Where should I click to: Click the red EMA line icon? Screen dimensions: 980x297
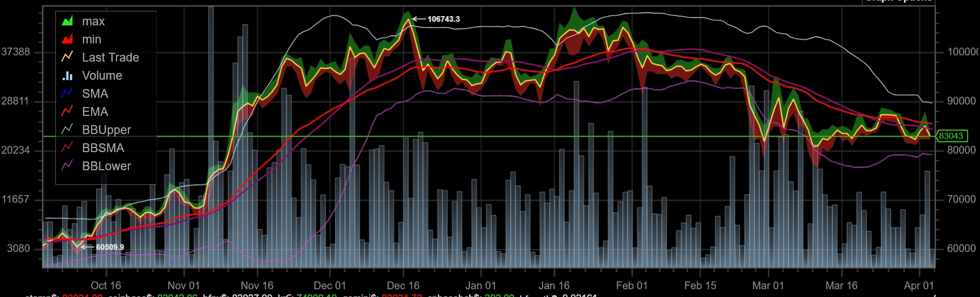click(x=67, y=112)
